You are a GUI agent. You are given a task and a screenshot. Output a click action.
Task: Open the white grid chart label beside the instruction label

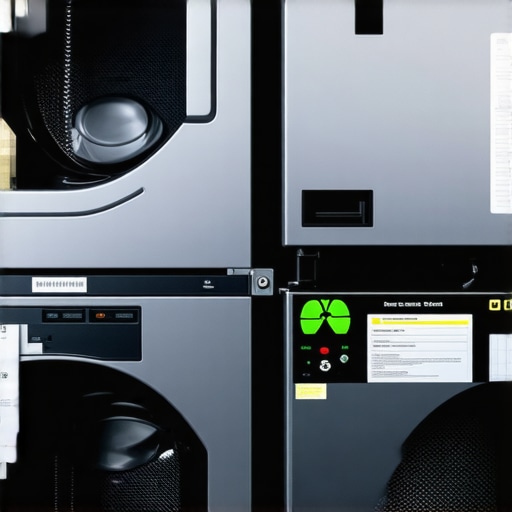pyautogui.click(x=500, y=358)
